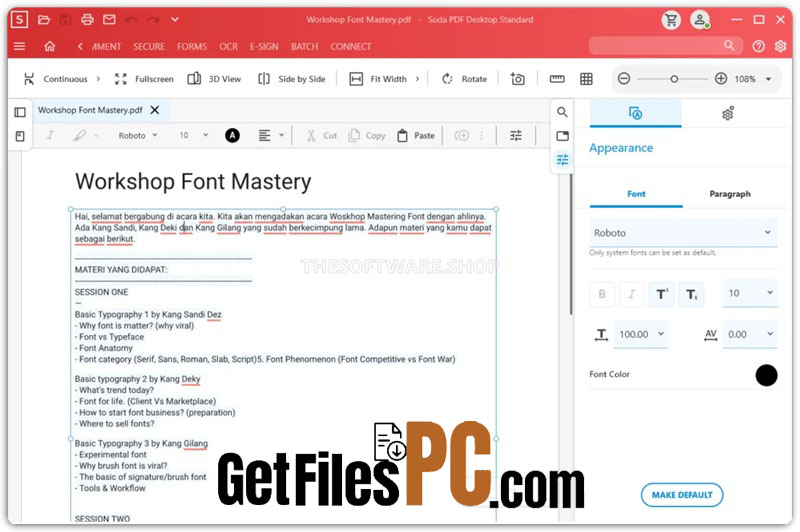Open the E-SIGN ribbon tab

pos(264,46)
